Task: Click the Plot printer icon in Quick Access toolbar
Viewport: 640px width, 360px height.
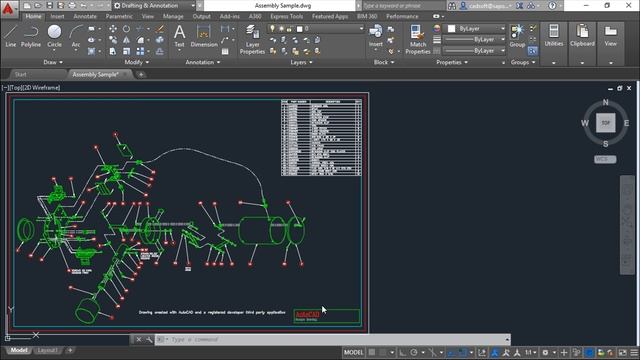Action: [72, 6]
